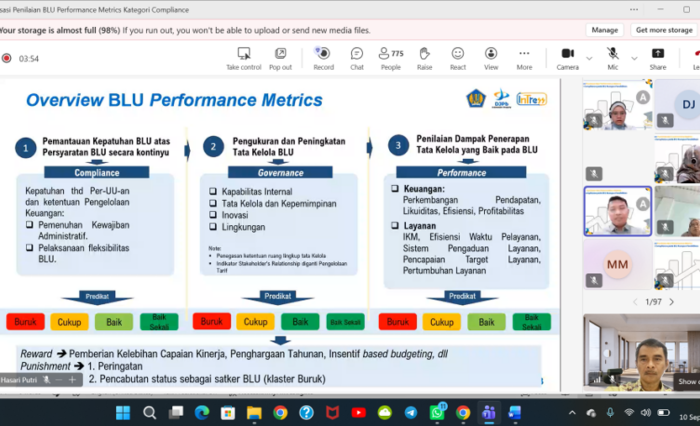Click the muted mic icon on DJ tile
700x426 pixels.
665,120
